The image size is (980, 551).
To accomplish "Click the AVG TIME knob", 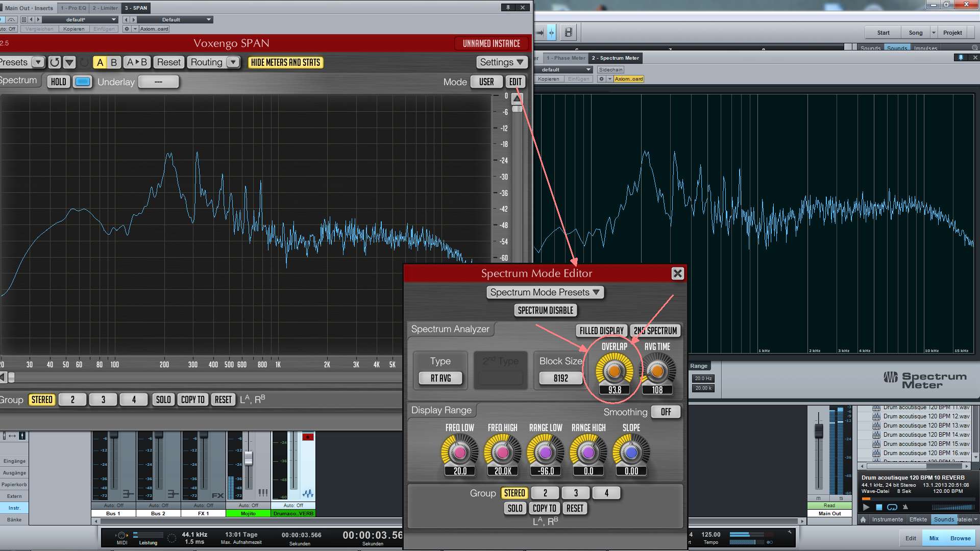I will click(657, 371).
